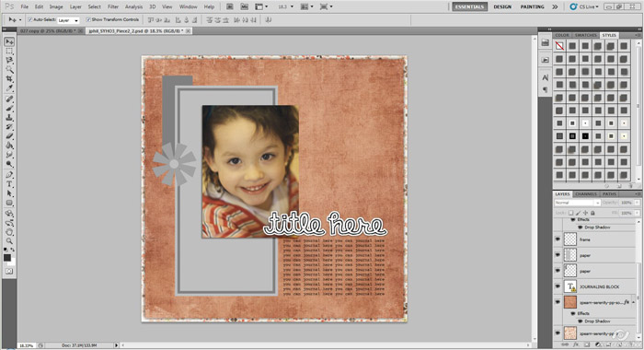
Task: Open the Filter menu
Action: click(x=113, y=6)
